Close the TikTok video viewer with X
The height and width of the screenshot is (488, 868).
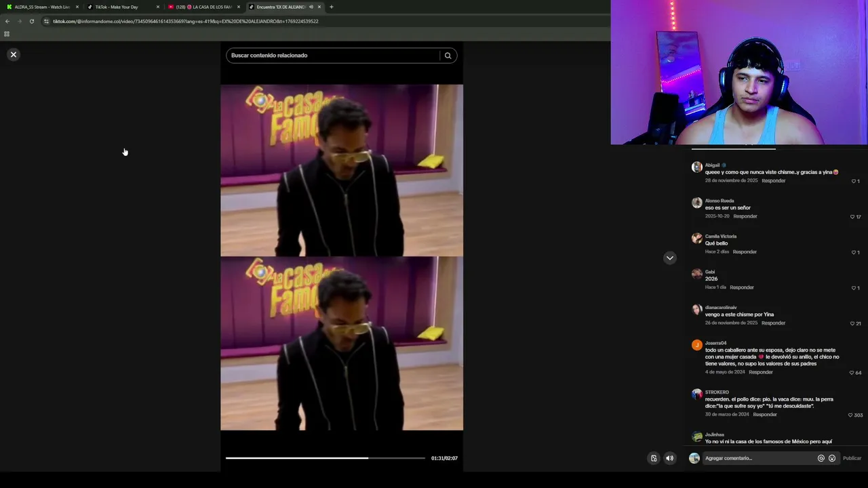click(13, 54)
